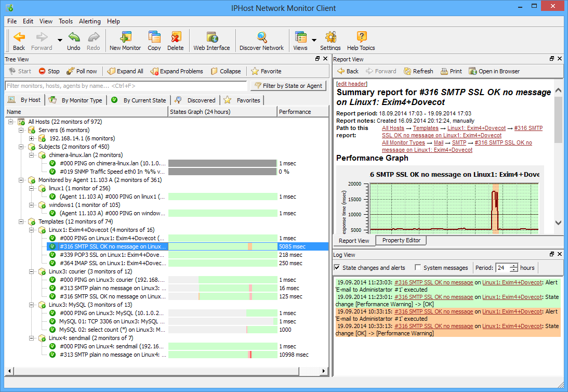
Task: Open the Back/Forward history dropdown arrow
Action: [60, 40]
